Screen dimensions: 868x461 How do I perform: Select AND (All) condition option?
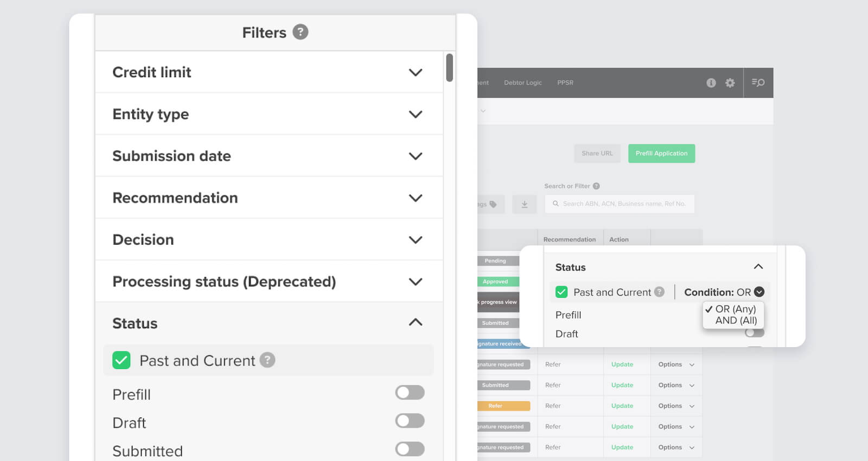[736, 321]
